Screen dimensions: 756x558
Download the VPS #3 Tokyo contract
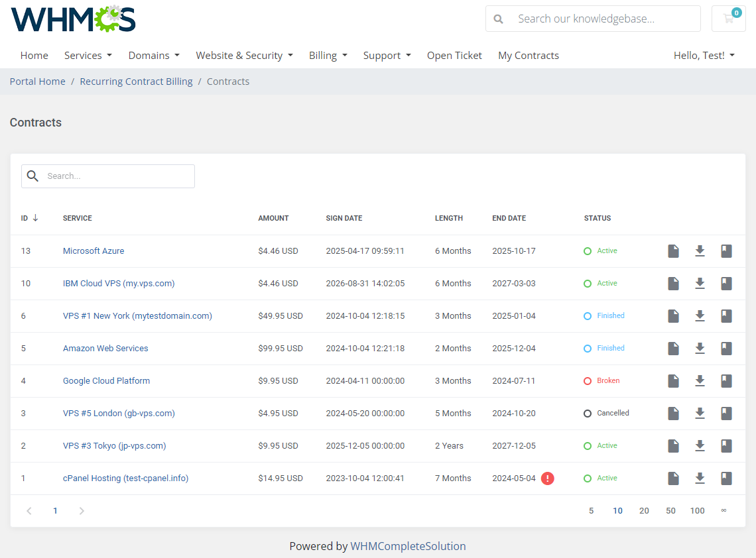coord(700,445)
